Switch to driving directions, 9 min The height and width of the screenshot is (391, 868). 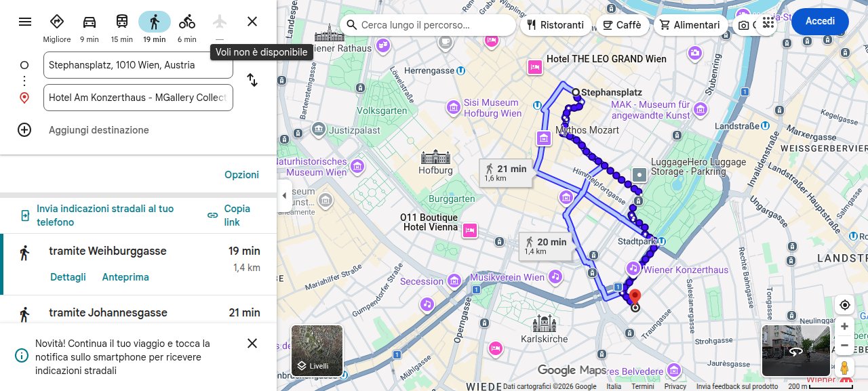[x=90, y=27]
